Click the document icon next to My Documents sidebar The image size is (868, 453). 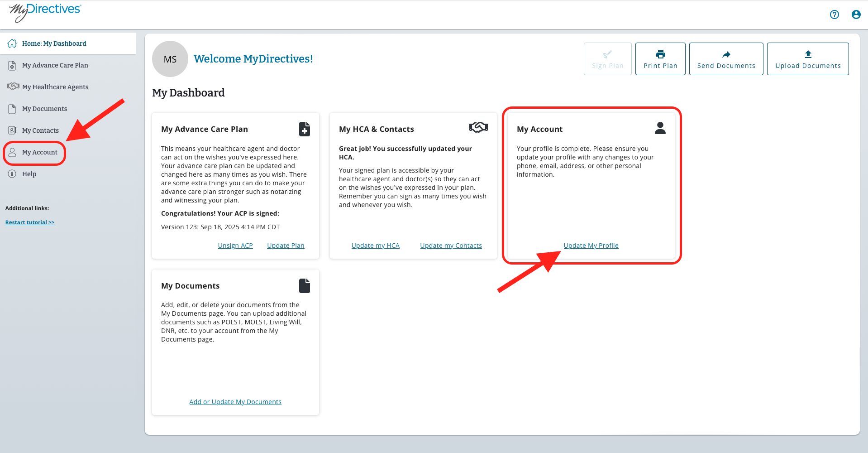[12, 109]
